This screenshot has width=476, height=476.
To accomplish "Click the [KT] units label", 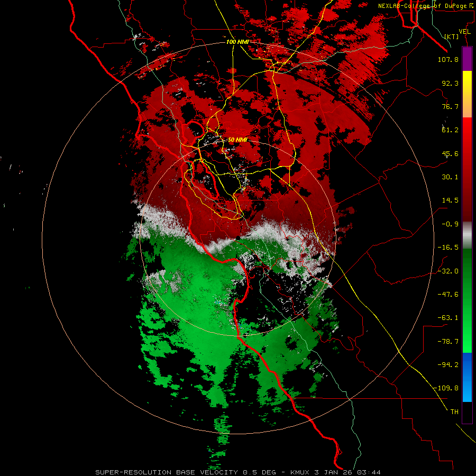I will click(x=452, y=36).
